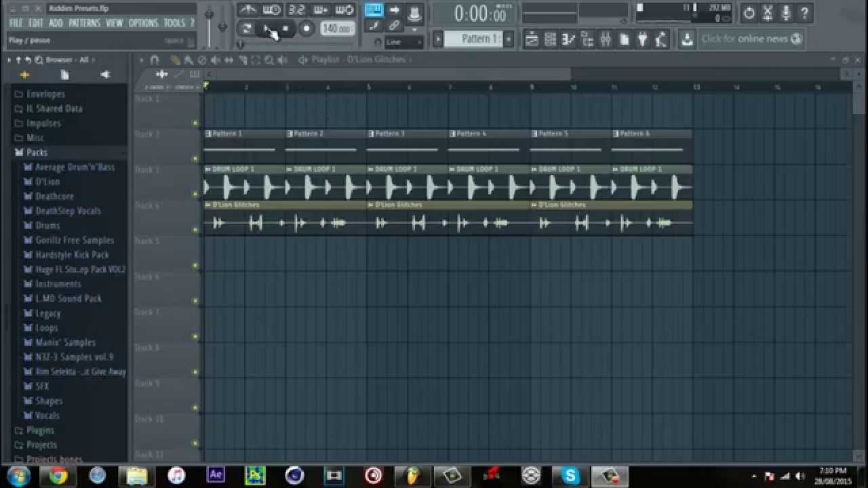Collapse the Packs folder

(37, 152)
